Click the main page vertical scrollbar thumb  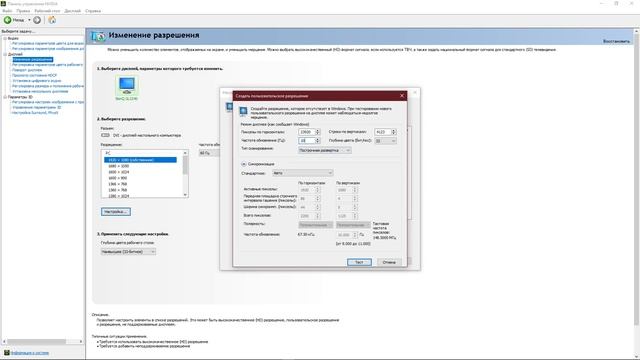point(636,180)
